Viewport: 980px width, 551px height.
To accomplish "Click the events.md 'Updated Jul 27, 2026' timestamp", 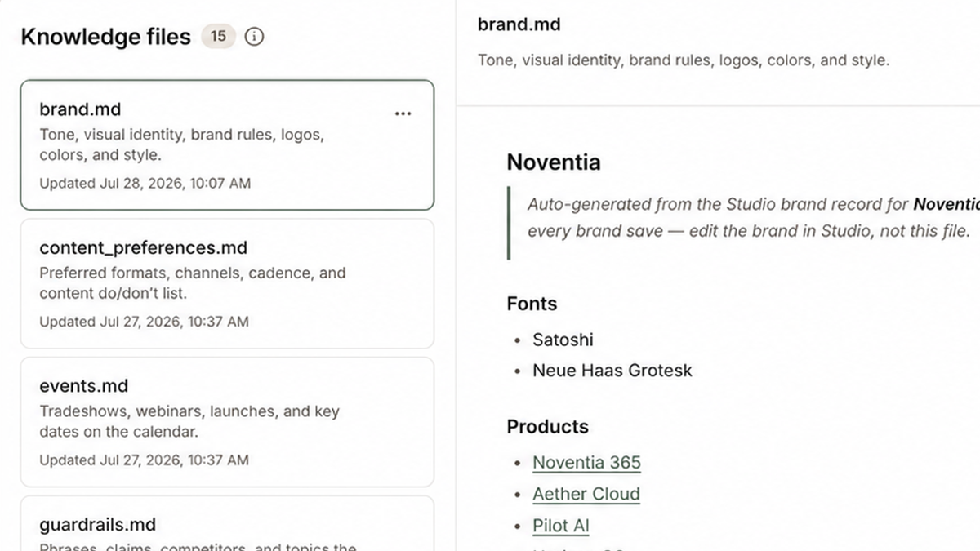I will (x=145, y=460).
